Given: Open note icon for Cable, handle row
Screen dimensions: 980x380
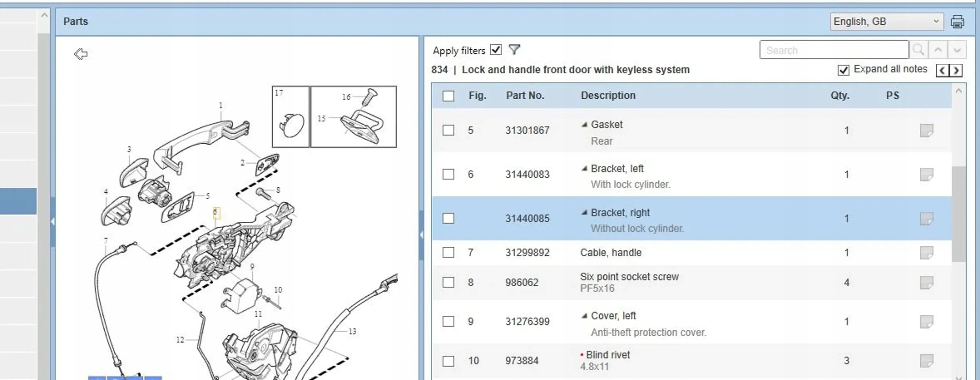Looking at the screenshot, I should click(926, 253).
